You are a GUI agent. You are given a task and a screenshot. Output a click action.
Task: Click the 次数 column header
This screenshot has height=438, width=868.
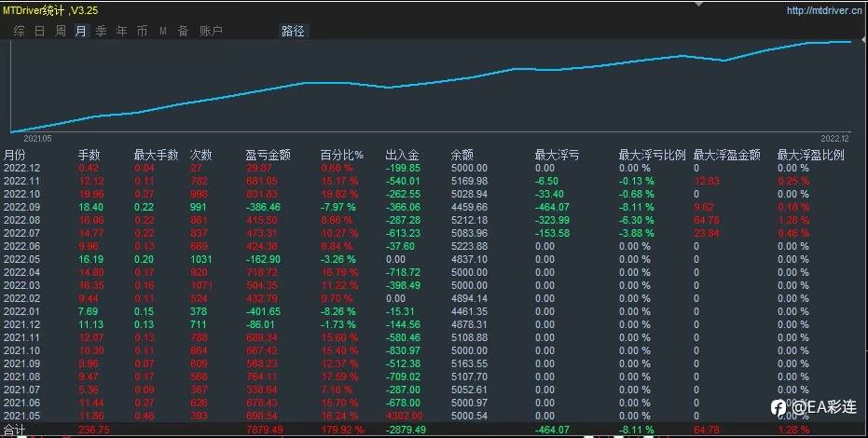[201, 155]
